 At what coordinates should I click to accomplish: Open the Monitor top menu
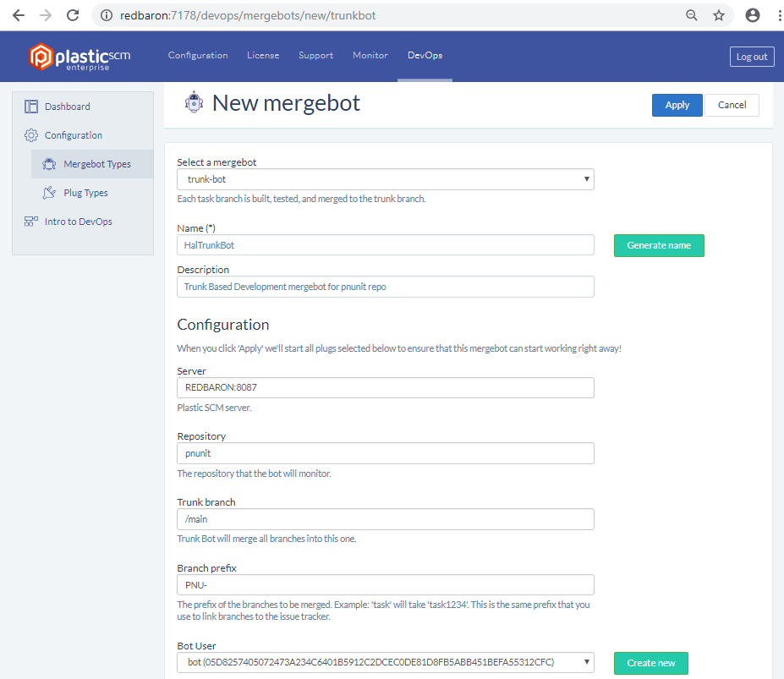(370, 56)
